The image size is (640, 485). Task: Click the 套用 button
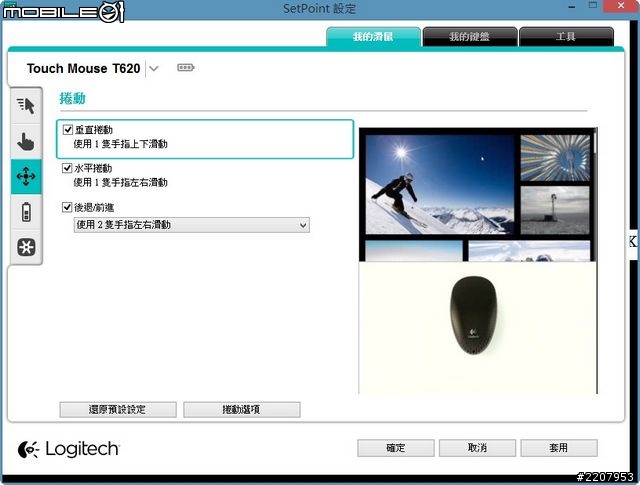click(559, 448)
